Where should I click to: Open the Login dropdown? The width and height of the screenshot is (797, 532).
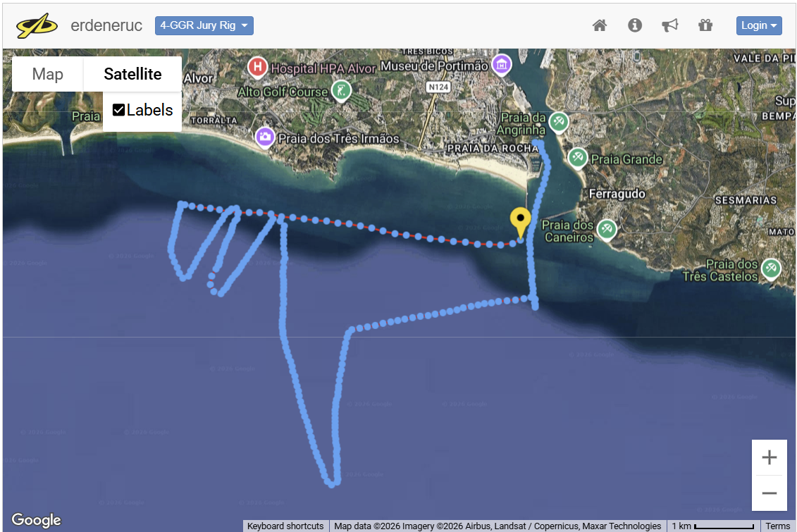(759, 25)
